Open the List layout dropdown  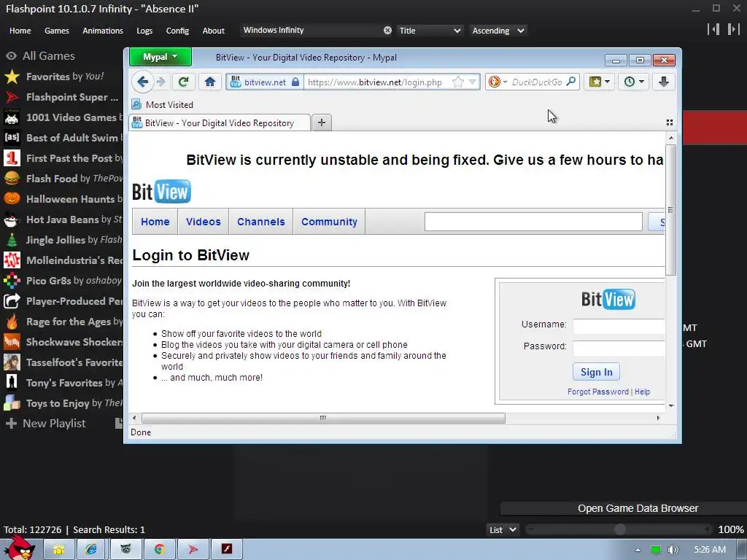(x=503, y=529)
